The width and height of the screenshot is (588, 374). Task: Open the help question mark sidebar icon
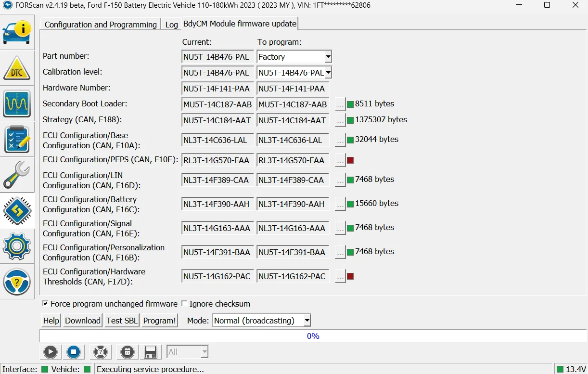[x=17, y=283]
